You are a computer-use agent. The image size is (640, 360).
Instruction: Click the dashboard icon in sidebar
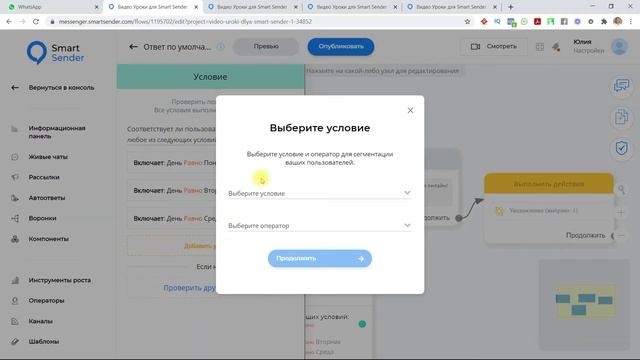(15, 129)
